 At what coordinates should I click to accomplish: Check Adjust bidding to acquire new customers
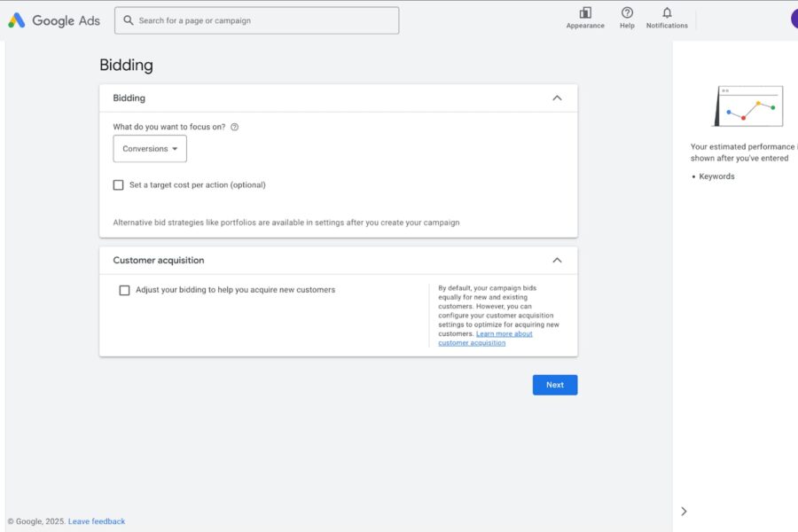(125, 290)
